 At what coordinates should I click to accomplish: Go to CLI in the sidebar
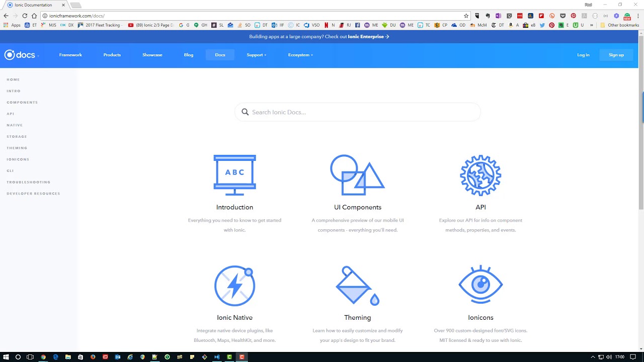tap(10, 171)
